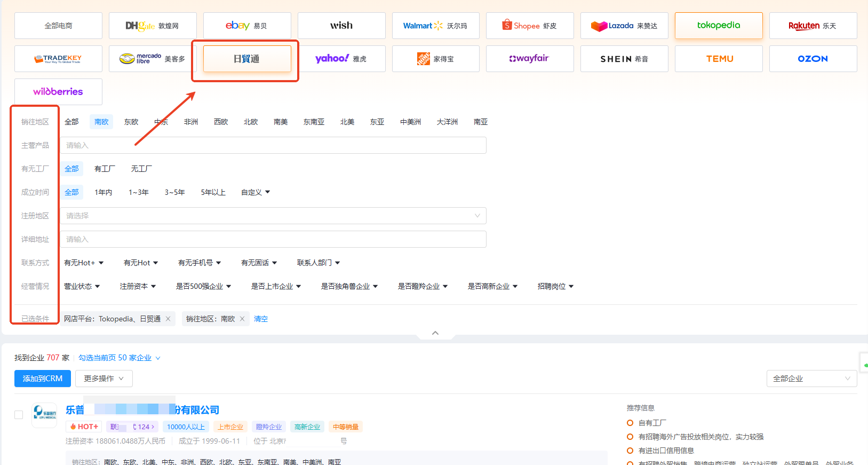The image size is (868, 465).
Task: Select the Wildberries platform
Action: coord(58,92)
